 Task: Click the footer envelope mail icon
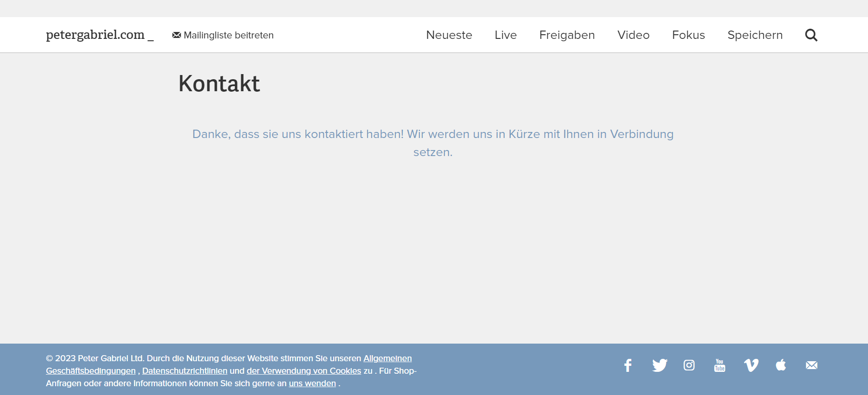811,365
